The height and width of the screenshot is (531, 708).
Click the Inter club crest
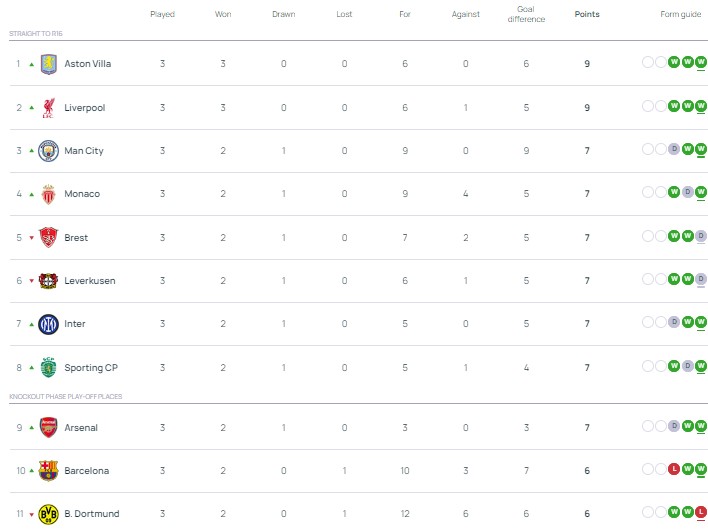click(48, 324)
